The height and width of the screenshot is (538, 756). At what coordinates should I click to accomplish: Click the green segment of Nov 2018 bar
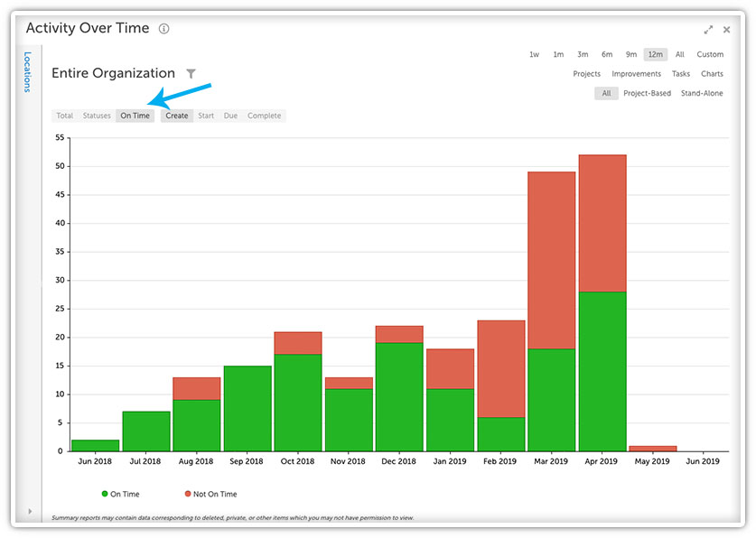click(349, 420)
